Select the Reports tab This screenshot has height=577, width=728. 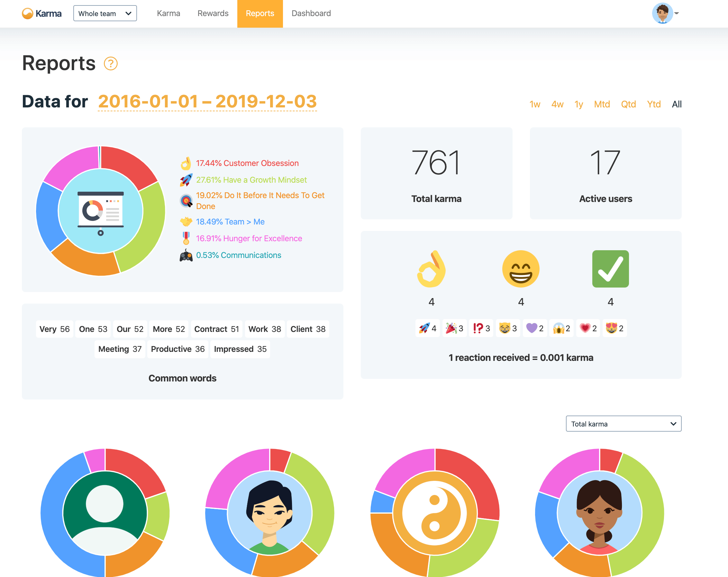[260, 13]
